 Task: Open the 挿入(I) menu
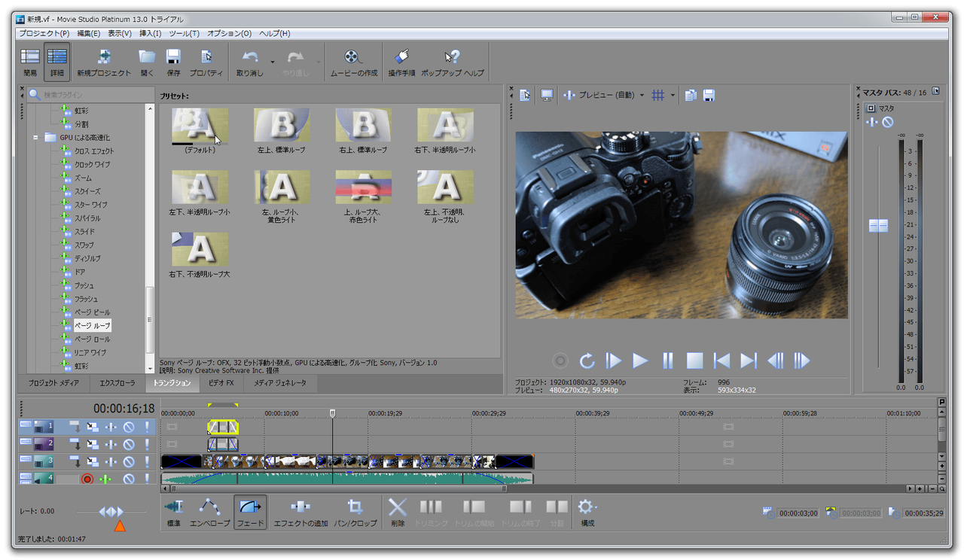(x=150, y=33)
